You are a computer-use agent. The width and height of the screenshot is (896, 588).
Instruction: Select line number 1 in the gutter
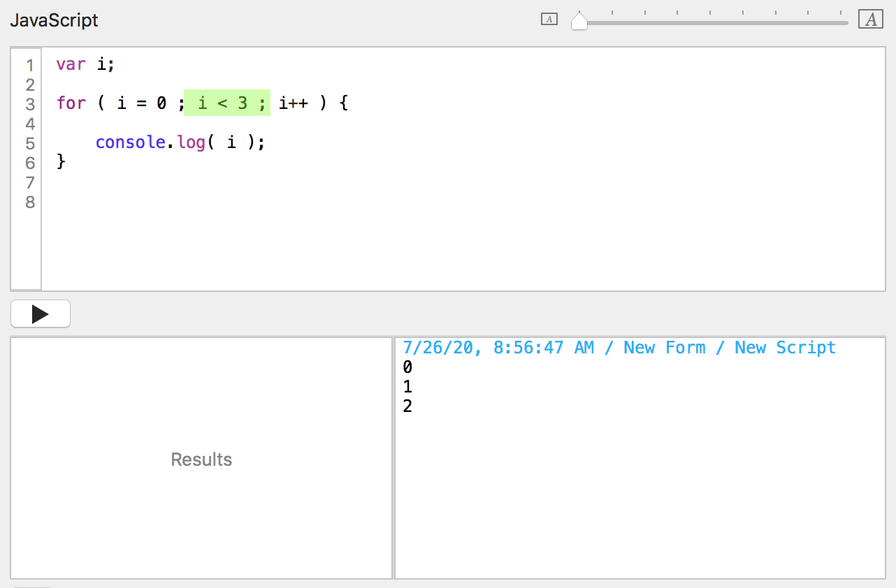(x=29, y=66)
